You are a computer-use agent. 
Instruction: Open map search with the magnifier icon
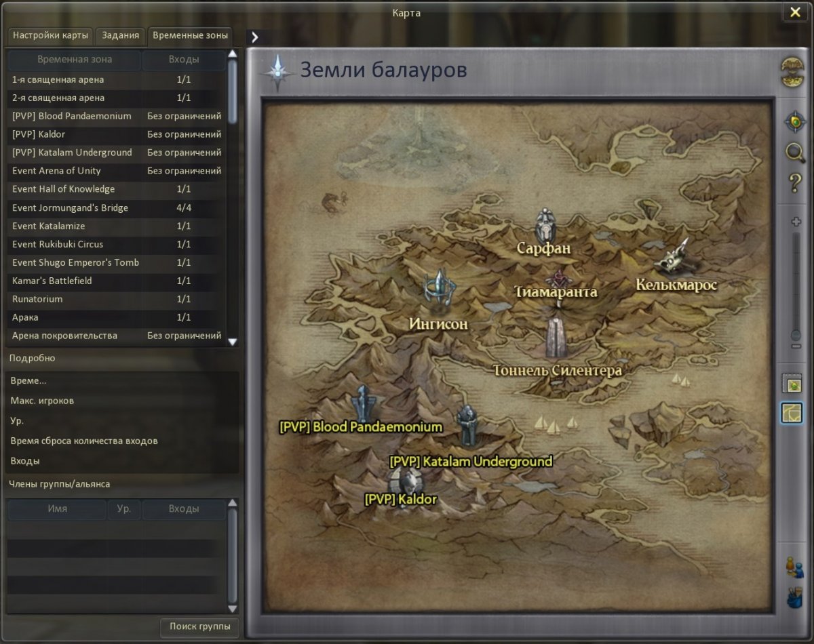(794, 152)
